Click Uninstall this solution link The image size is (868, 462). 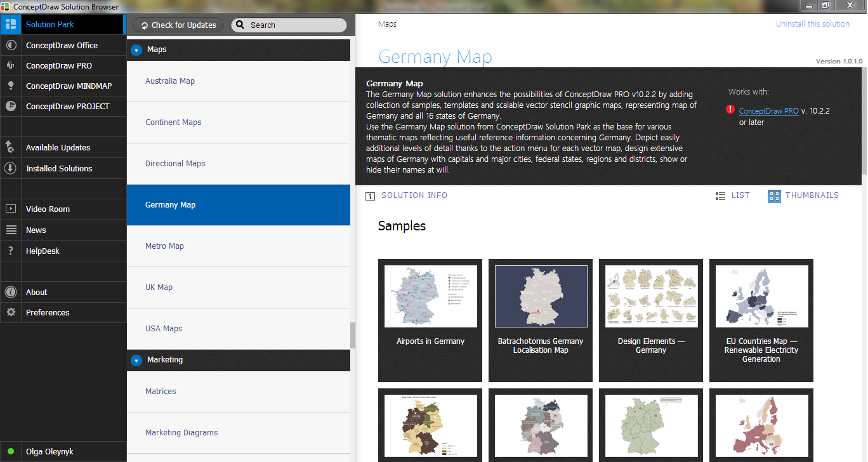click(x=813, y=24)
